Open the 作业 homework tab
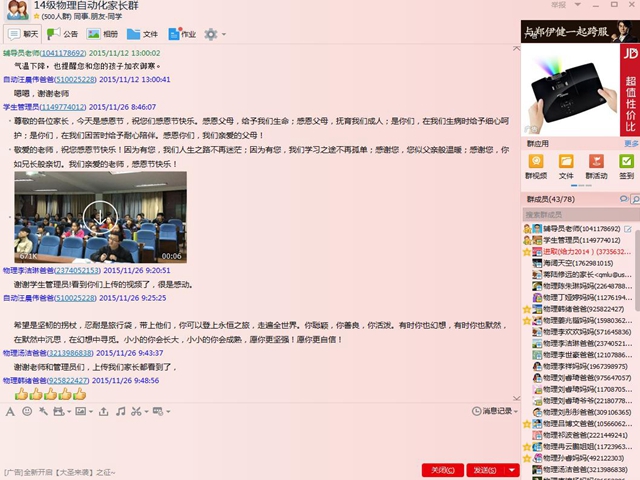The width and height of the screenshot is (640, 480). click(180, 34)
